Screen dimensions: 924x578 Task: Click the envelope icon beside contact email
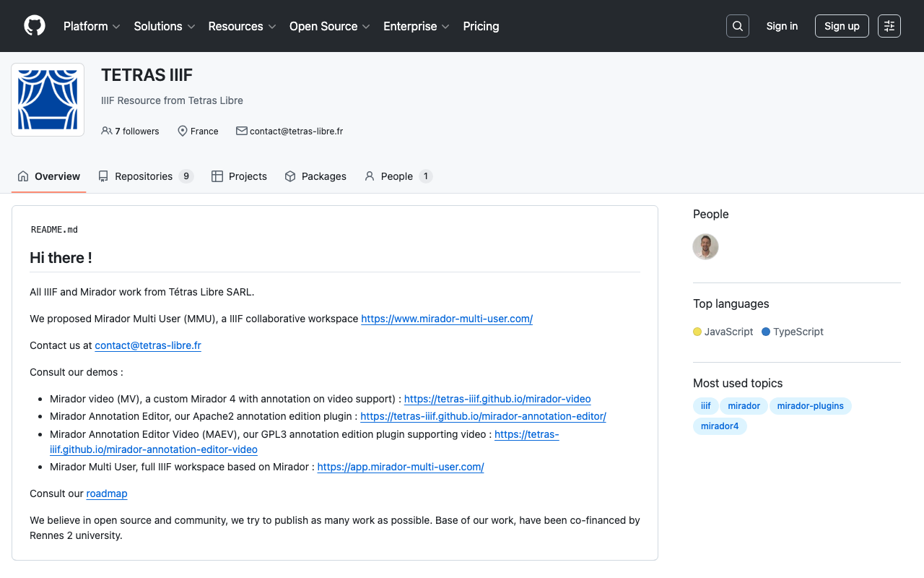click(x=242, y=131)
